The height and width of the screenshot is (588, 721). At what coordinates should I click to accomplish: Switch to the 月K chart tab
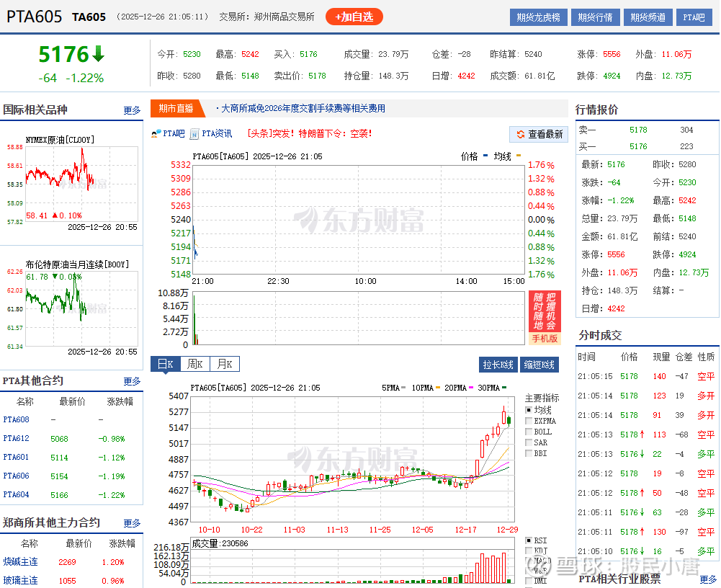(x=225, y=364)
